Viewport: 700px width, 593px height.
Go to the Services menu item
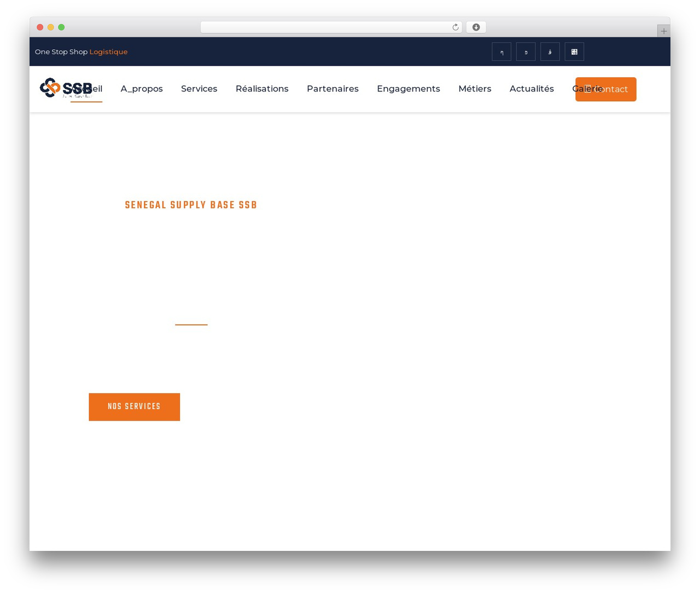(199, 89)
